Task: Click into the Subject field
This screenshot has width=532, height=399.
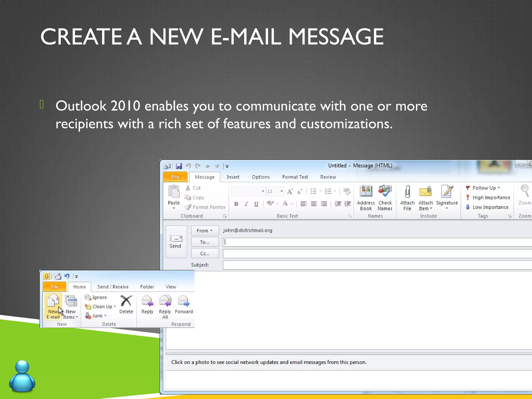Action: [377, 265]
